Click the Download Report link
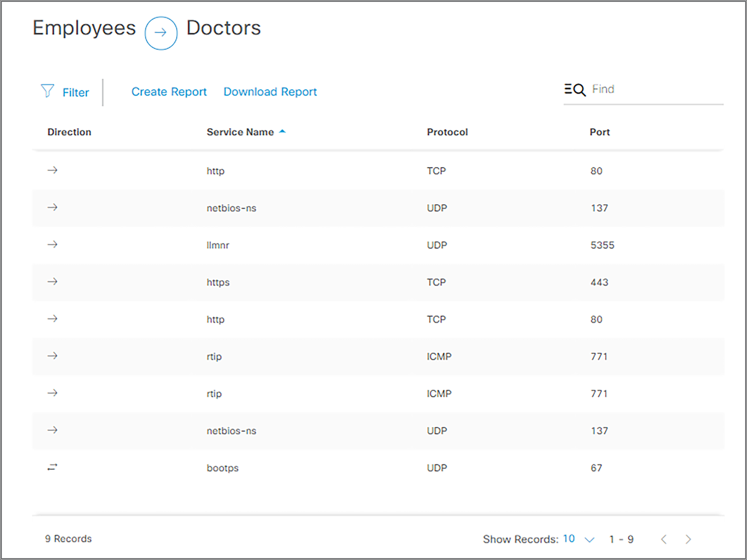The height and width of the screenshot is (560, 747). tap(270, 92)
